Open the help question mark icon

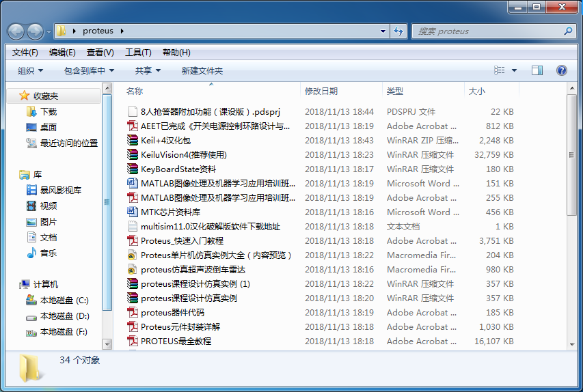561,70
